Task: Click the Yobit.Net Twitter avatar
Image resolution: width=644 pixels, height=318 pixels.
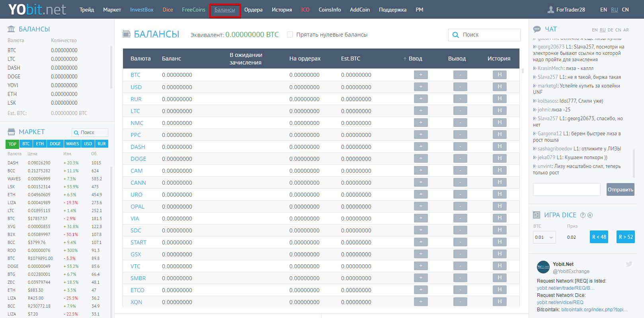Action: tap(543, 267)
